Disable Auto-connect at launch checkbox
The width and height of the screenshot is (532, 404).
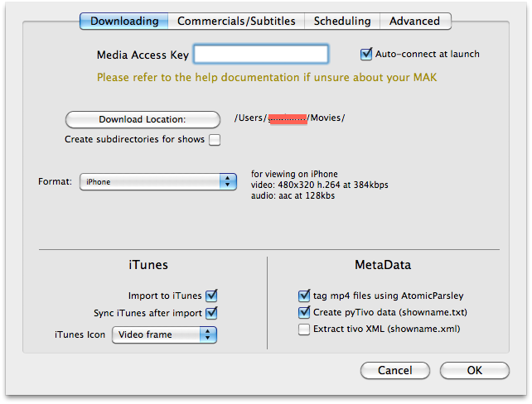click(366, 55)
